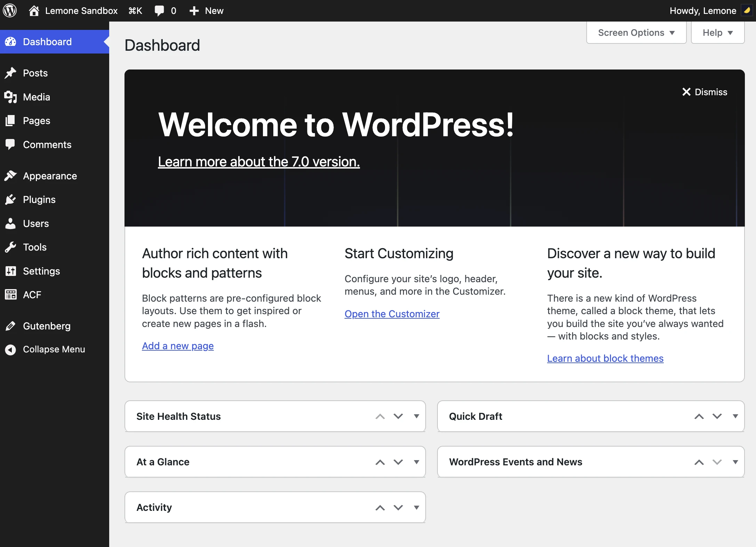Click the Media icon in sidebar
This screenshot has height=547, width=756.
tap(10, 97)
